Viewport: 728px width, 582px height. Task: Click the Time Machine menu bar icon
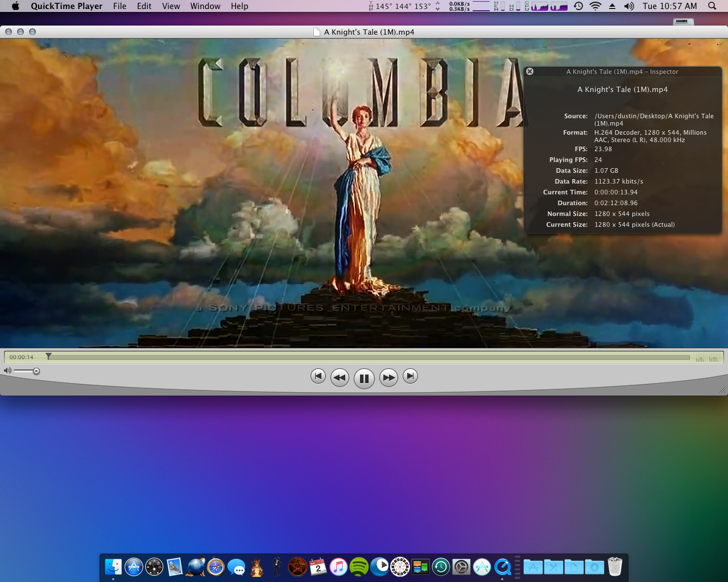(x=578, y=6)
